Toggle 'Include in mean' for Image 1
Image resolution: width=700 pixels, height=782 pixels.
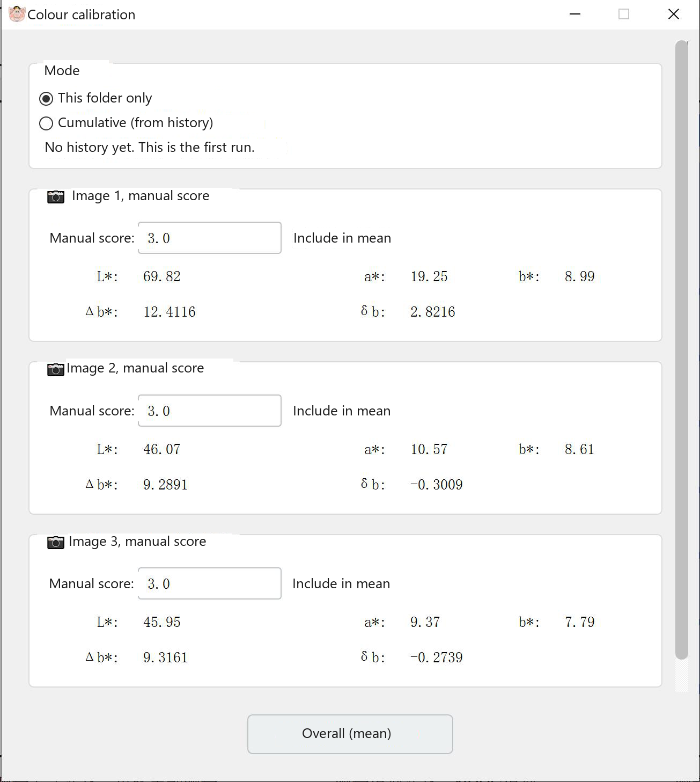342,238
